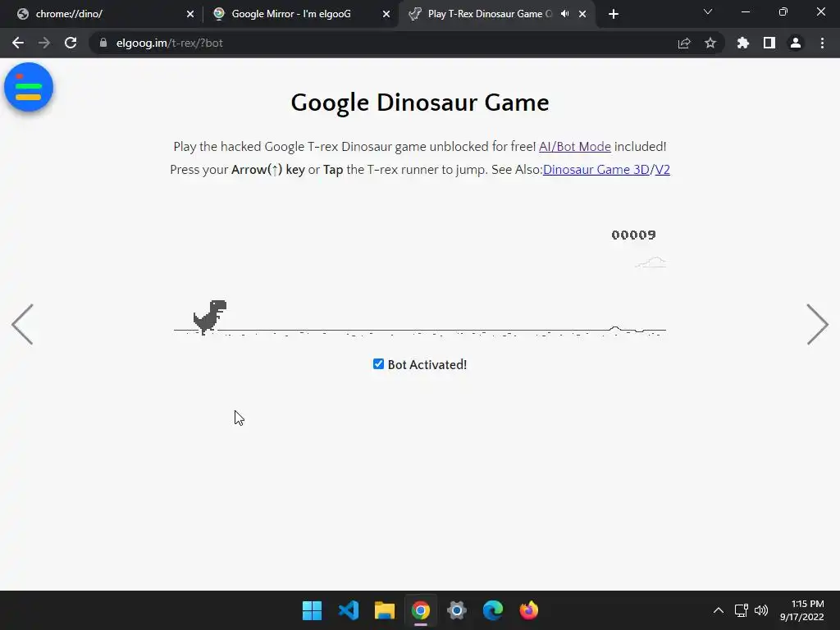The image size is (840, 630).
Task: Switch to the Google Mirror elgooG tab
Action: (x=300, y=14)
